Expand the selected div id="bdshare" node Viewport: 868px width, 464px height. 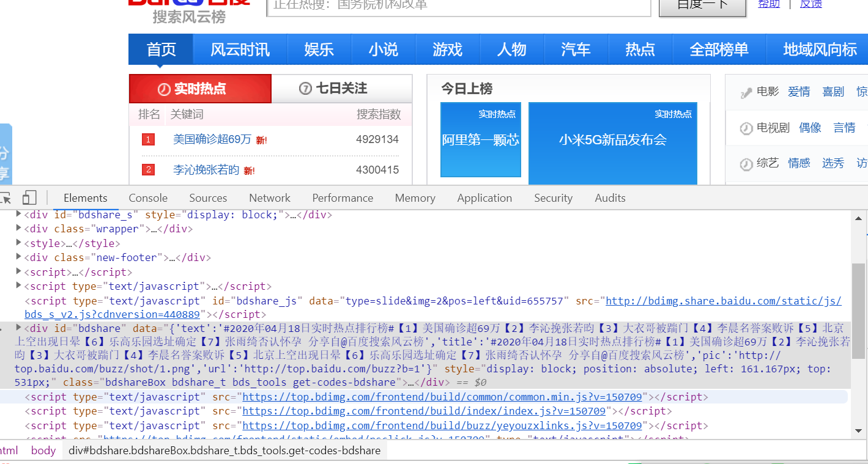pos(18,328)
